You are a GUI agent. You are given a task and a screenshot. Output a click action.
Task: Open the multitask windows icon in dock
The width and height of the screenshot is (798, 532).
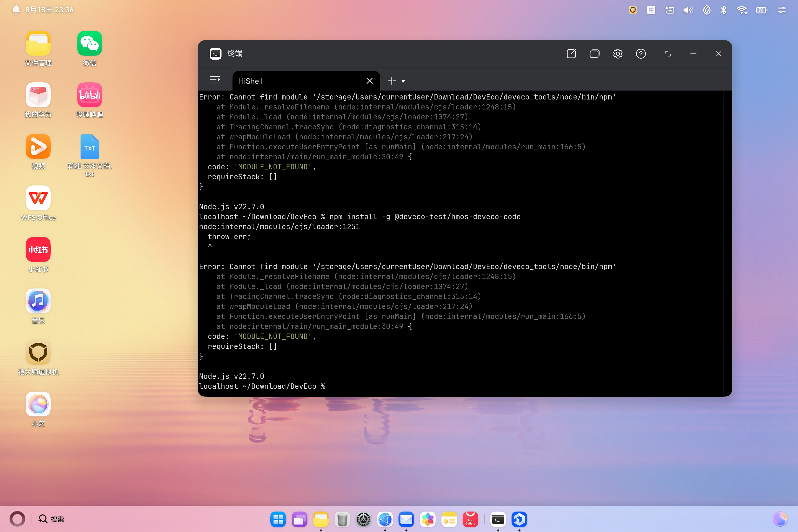click(299, 519)
